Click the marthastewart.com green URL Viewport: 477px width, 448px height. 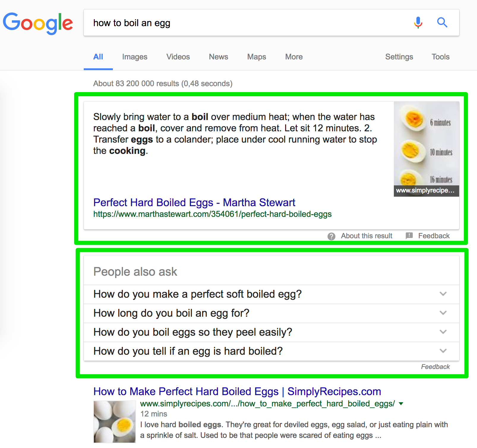(212, 214)
